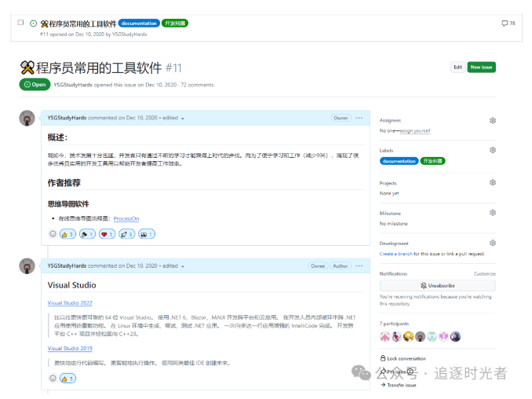The height and width of the screenshot is (399, 532).
Task: Open the three-dot menu on second comment
Action: (x=359, y=265)
